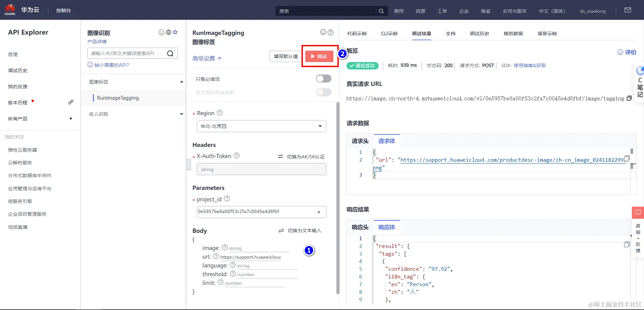The image size is (644, 310).
Task: Open help icon beside RunImageTagging title
Action: click(330, 32)
